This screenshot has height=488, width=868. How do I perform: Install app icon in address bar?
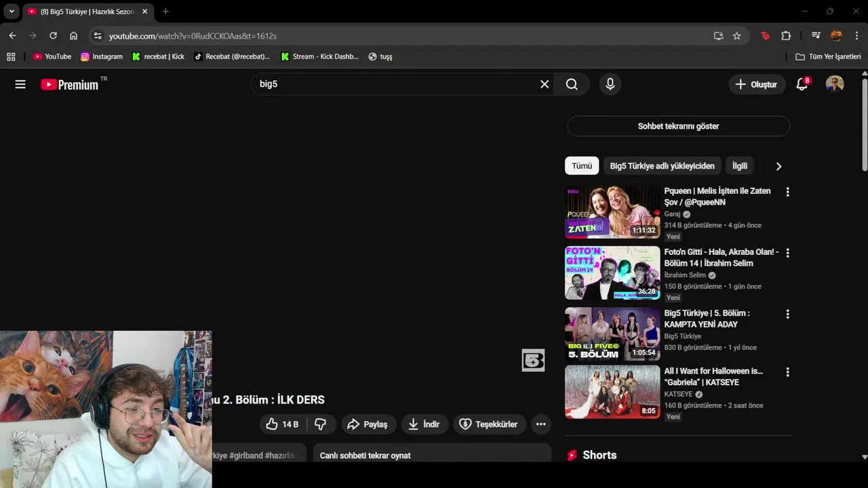(718, 36)
